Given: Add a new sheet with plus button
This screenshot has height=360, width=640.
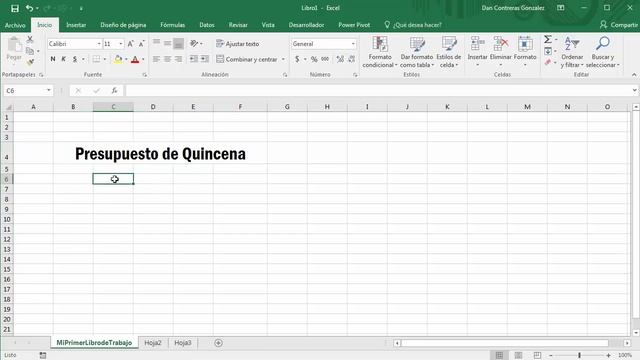Looking at the screenshot, I should pyautogui.click(x=218, y=343).
